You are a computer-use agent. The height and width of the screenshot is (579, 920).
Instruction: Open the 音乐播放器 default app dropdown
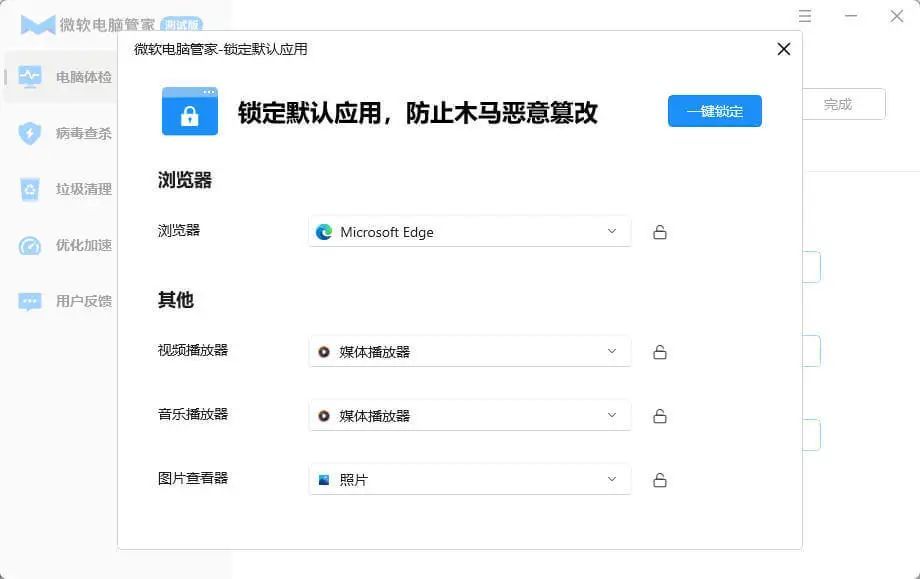tap(470, 416)
